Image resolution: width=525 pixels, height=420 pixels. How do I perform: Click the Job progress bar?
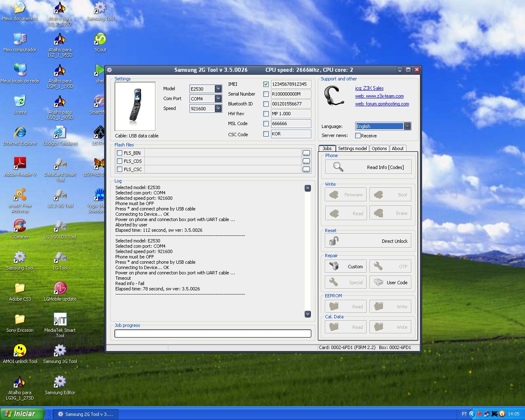pos(213,333)
